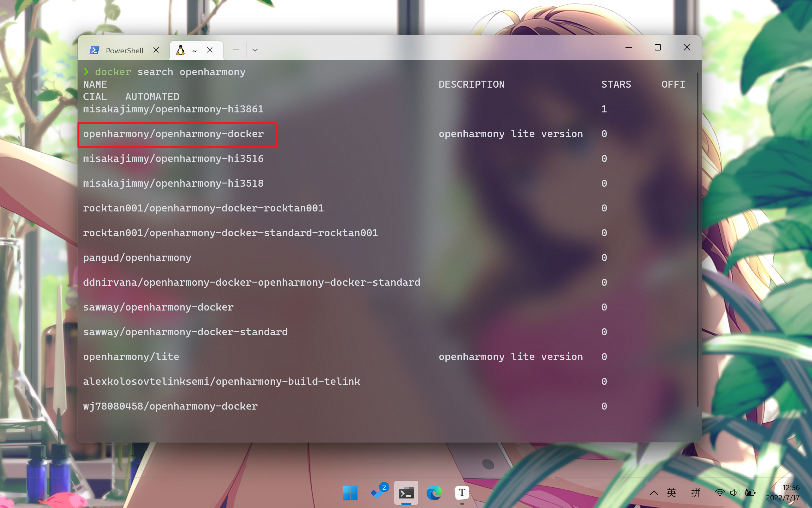Click the 拼 IME mode indicator
The width and height of the screenshot is (812, 508).
[x=696, y=493]
